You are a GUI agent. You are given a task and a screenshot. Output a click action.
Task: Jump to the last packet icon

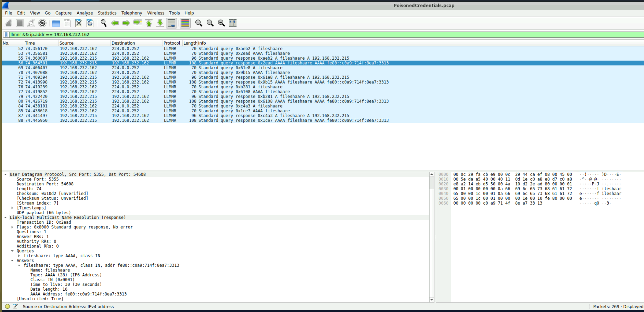pos(160,23)
